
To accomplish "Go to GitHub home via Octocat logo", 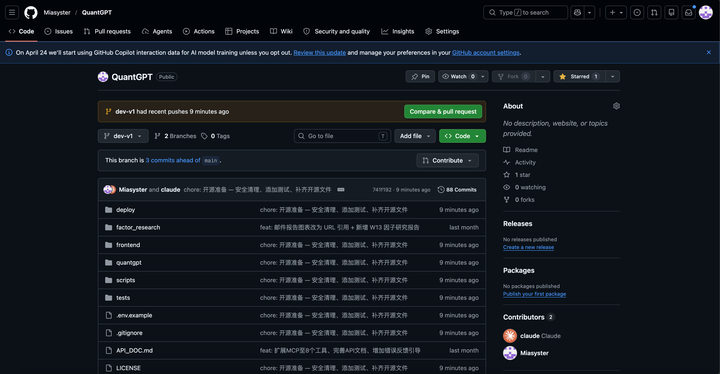I will 31,12.
